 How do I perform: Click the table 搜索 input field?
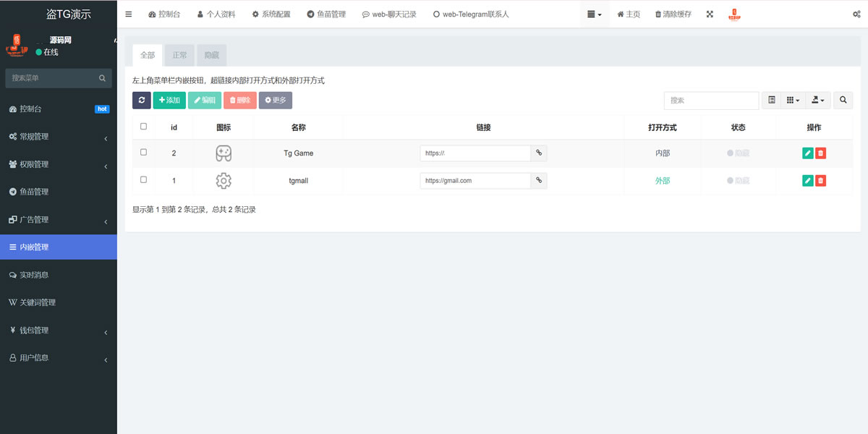(711, 101)
